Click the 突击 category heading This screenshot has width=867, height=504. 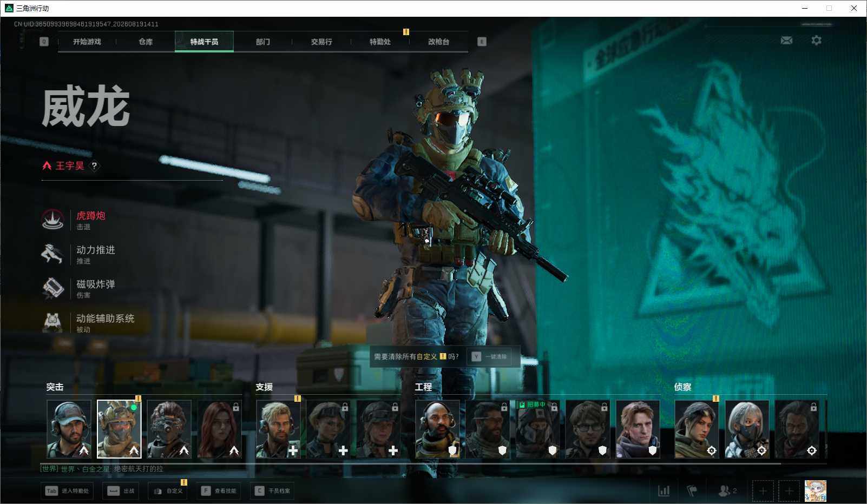point(55,387)
